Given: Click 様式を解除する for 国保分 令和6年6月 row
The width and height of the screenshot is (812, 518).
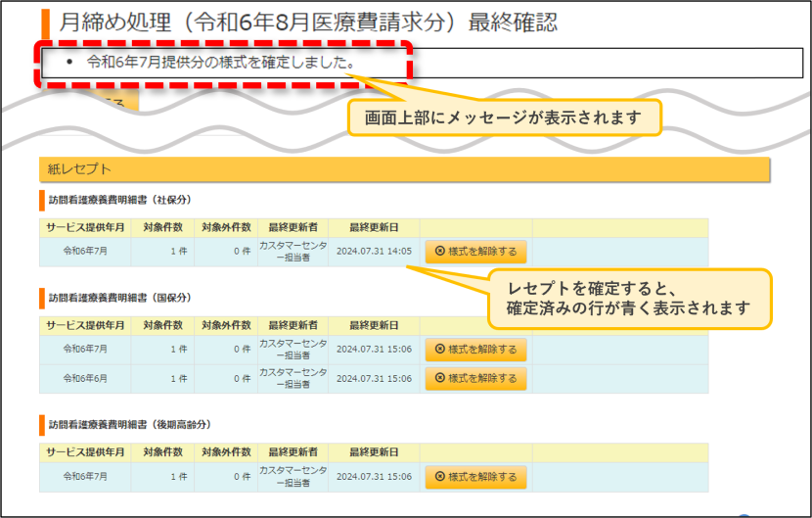Looking at the screenshot, I should pyautogui.click(x=475, y=379).
